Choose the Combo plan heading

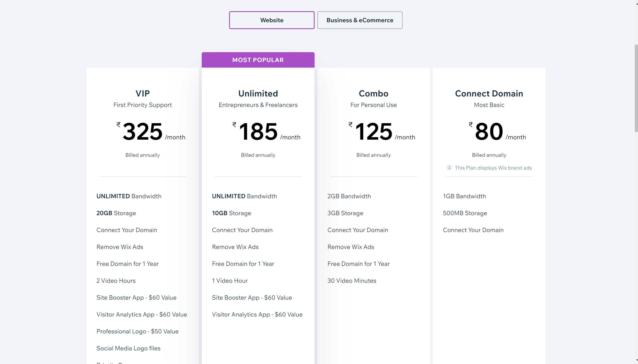point(373,93)
